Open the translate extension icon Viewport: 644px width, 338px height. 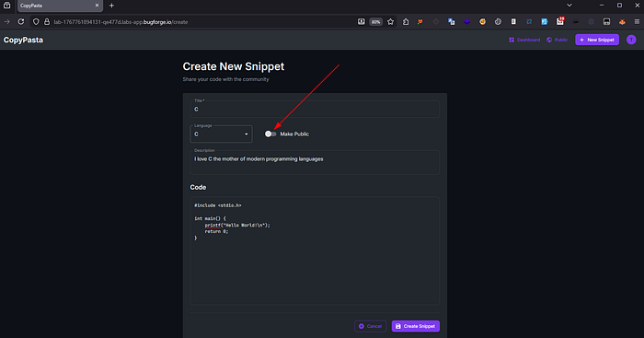[x=452, y=22]
